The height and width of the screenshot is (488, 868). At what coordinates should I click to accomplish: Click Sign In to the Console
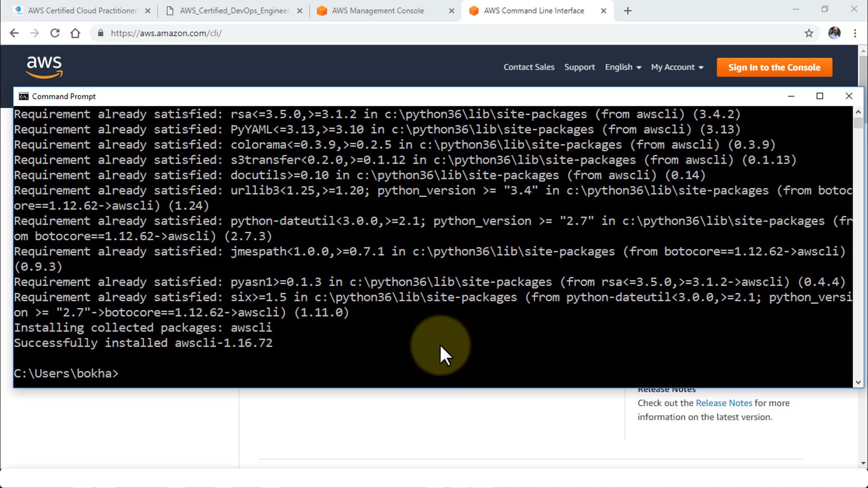click(774, 67)
